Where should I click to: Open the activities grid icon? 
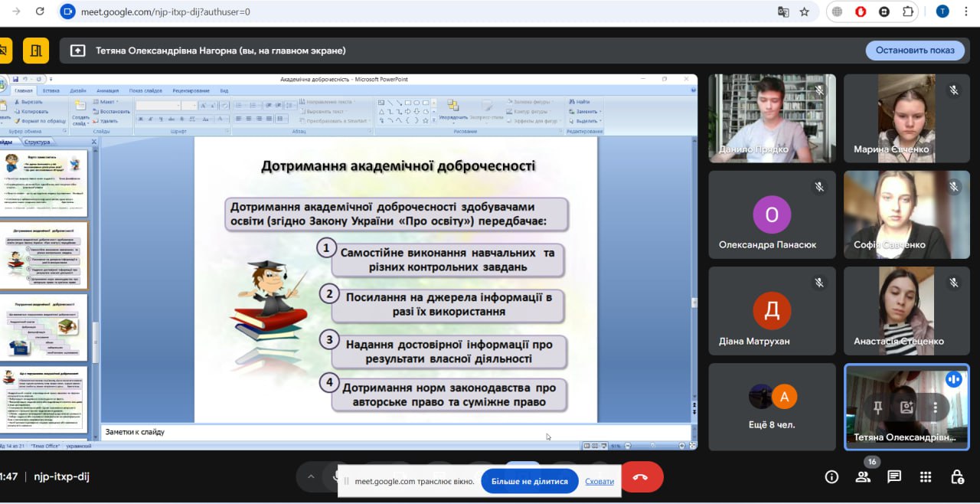tap(926, 477)
